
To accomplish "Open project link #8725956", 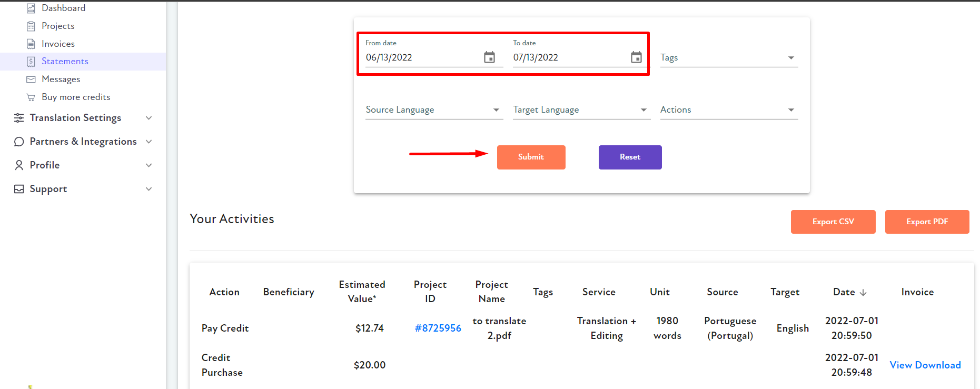I will (x=438, y=328).
